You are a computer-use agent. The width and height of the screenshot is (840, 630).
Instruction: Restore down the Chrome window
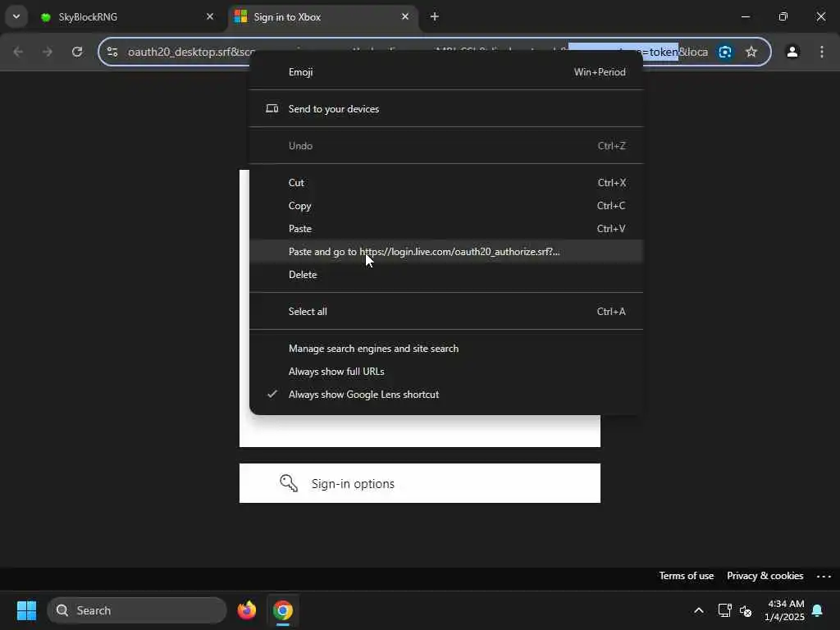pos(783,16)
